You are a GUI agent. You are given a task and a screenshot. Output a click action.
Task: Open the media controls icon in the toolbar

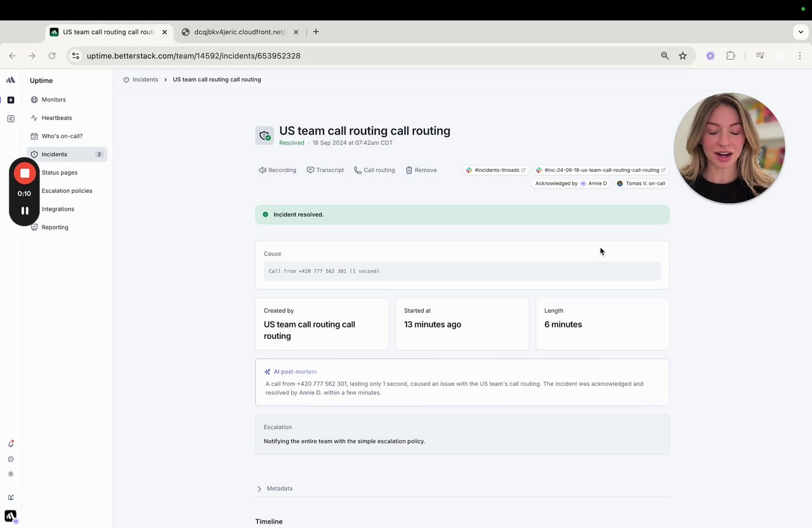[x=760, y=56]
